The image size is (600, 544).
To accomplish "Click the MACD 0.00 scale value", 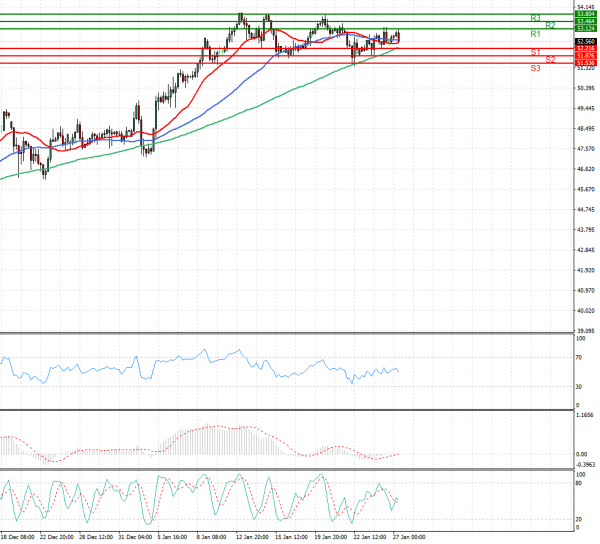I will pyautogui.click(x=582, y=454).
